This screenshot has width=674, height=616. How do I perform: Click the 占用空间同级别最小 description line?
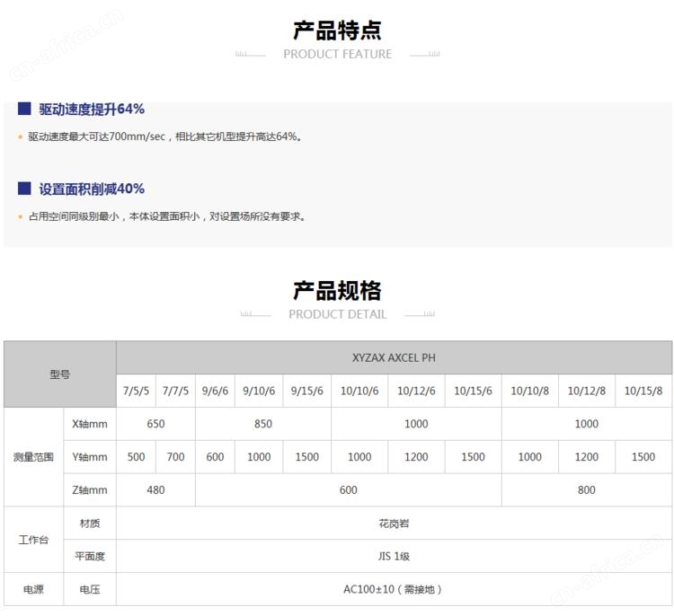coord(168,216)
